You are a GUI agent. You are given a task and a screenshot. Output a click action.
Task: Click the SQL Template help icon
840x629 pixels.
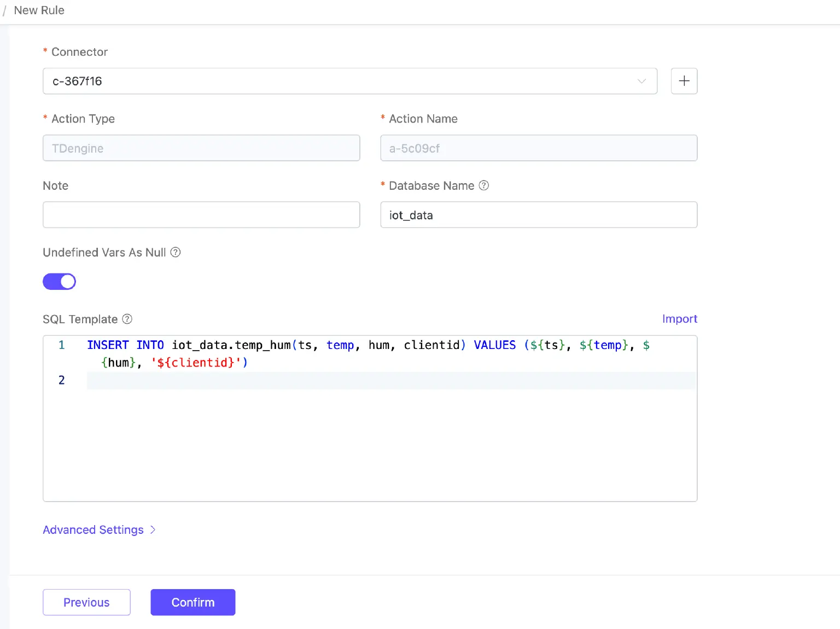click(127, 319)
